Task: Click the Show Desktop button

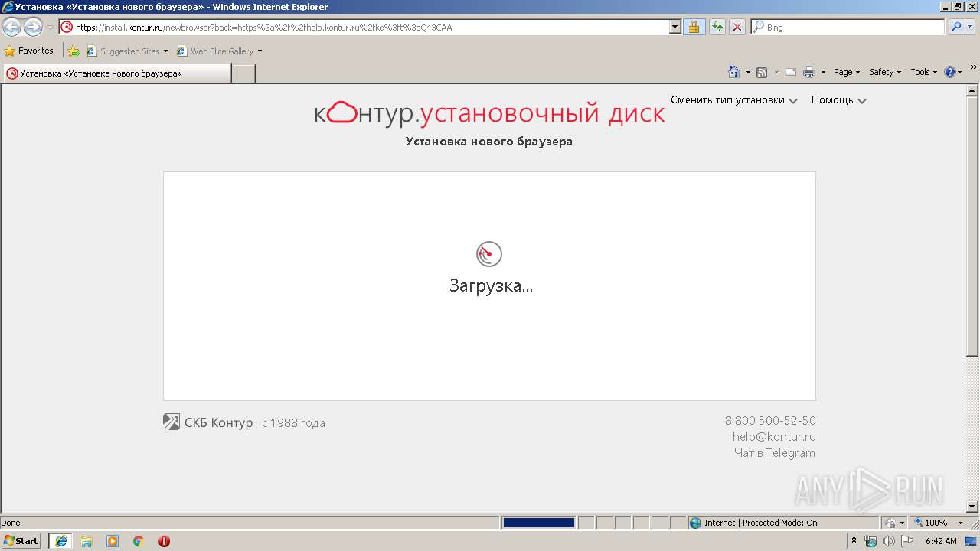Action: pyautogui.click(x=972, y=541)
